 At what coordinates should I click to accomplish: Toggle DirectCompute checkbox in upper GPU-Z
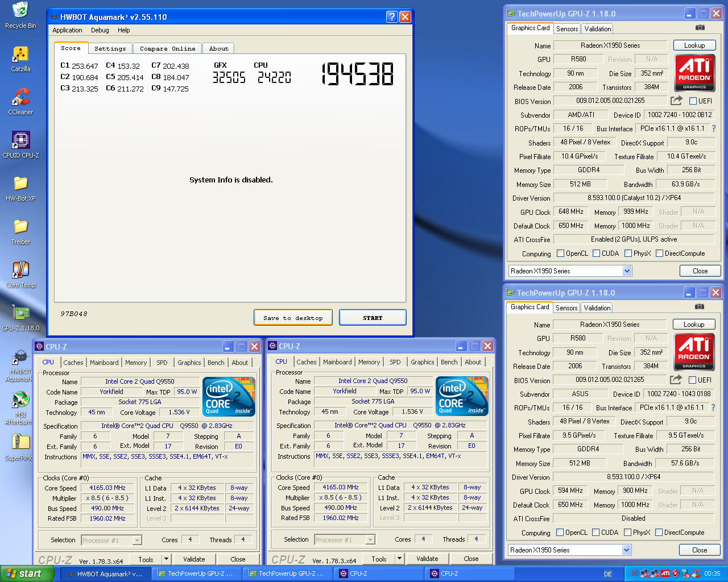tap(659, 253)
